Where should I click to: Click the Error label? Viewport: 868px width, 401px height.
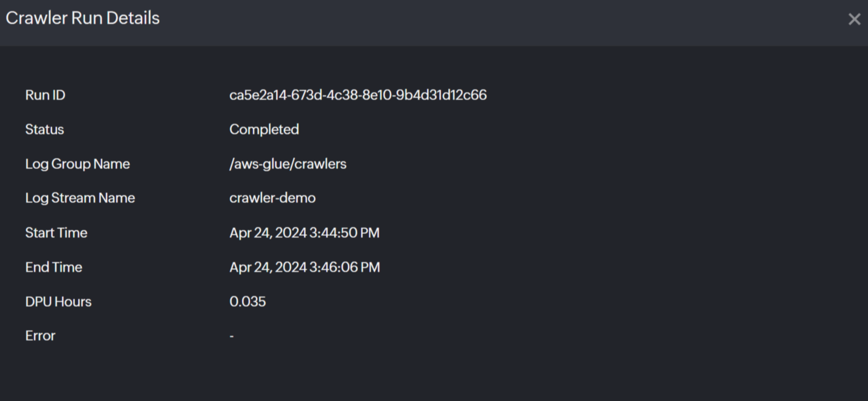pyautogui.click(x=40, y=336)
